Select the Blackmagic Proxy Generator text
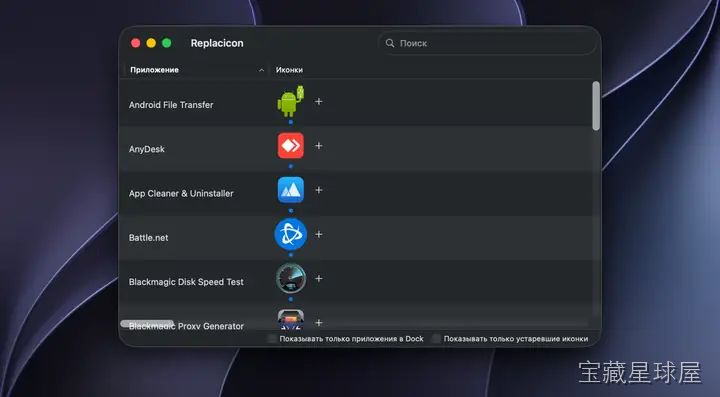720x397 pixels. pyautogui.click(x=186, y=326)
